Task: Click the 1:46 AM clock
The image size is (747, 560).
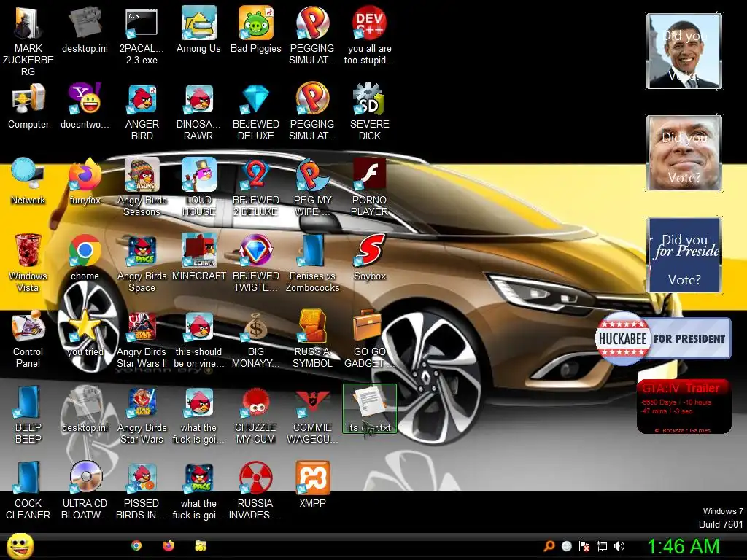Action: point(683,546)
